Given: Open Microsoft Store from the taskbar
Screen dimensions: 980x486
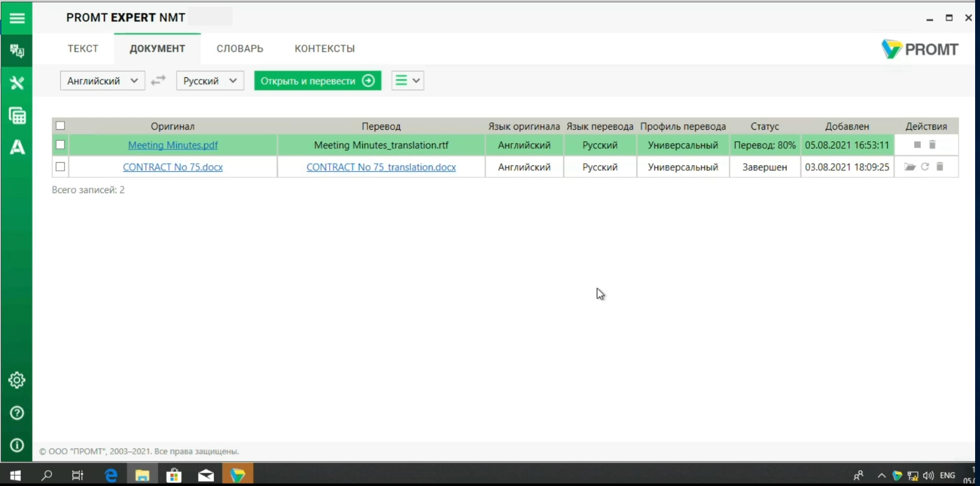Looking at the screenshot, I should (x=174, y=475).
